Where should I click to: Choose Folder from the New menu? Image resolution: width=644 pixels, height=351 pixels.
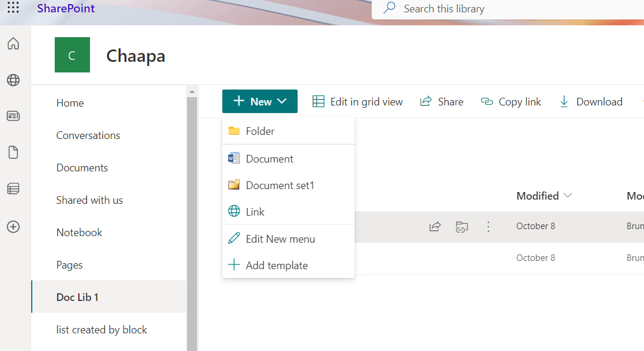pos(288,131)
